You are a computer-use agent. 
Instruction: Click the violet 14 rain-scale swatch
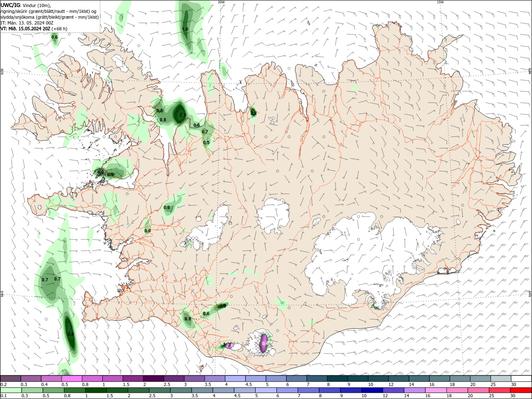[x=414, y=390]
